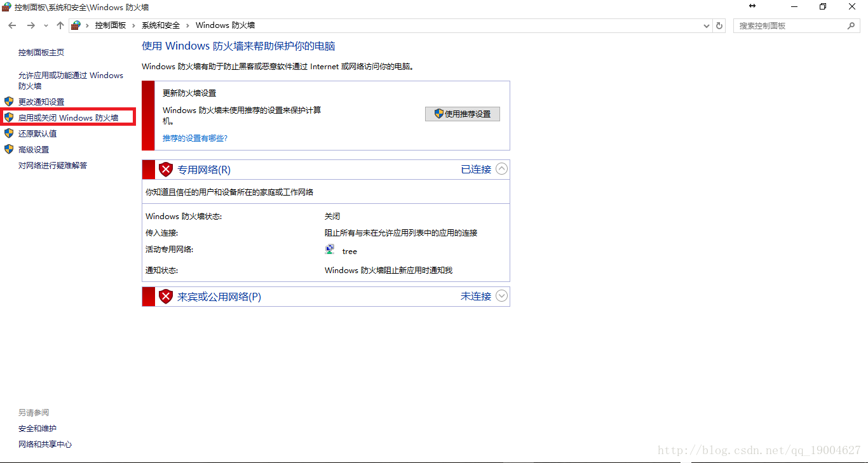Click double-arrow icon in title bar

click(752, 6)
